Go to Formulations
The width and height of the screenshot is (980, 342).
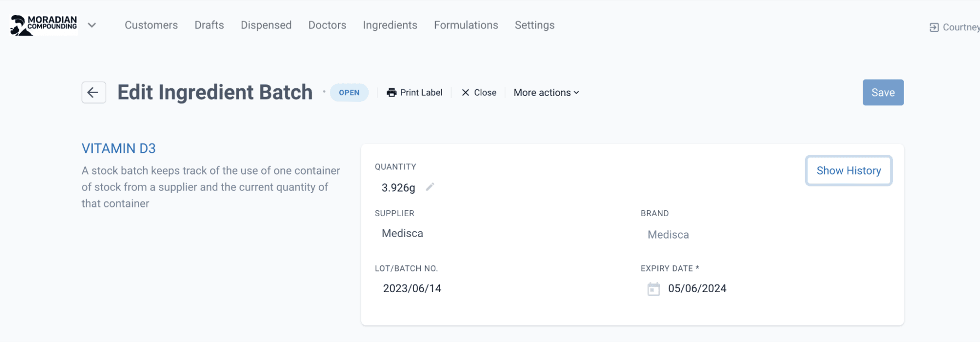pos(466,25)
